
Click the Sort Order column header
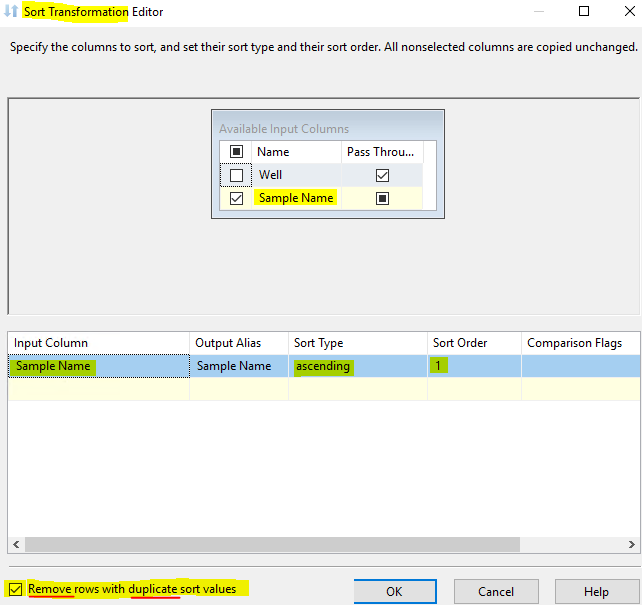click(475, 343)
